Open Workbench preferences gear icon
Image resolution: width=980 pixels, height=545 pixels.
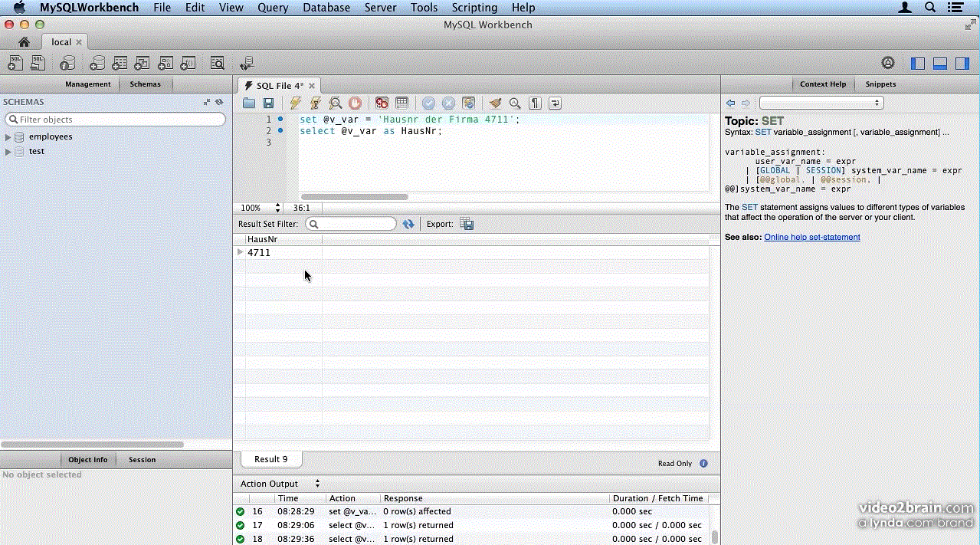[x=888, y=63]
